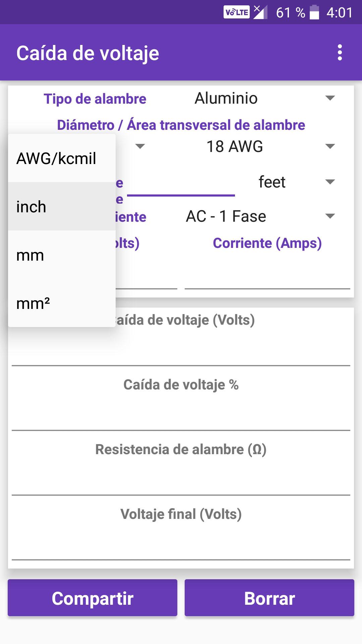Click the arrow beside feet
This screenshot has height=644, width=362.
pyautogui.click(x=330, y=182)
